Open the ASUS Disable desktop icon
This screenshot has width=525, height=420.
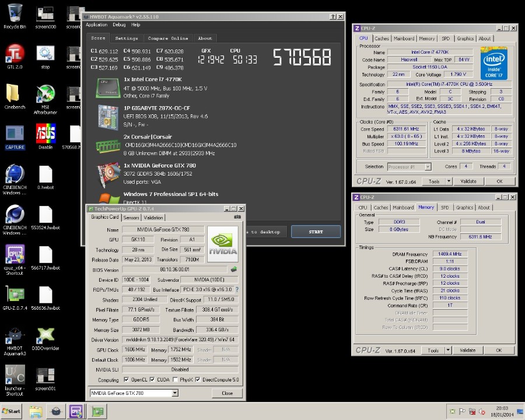point(45,136)
